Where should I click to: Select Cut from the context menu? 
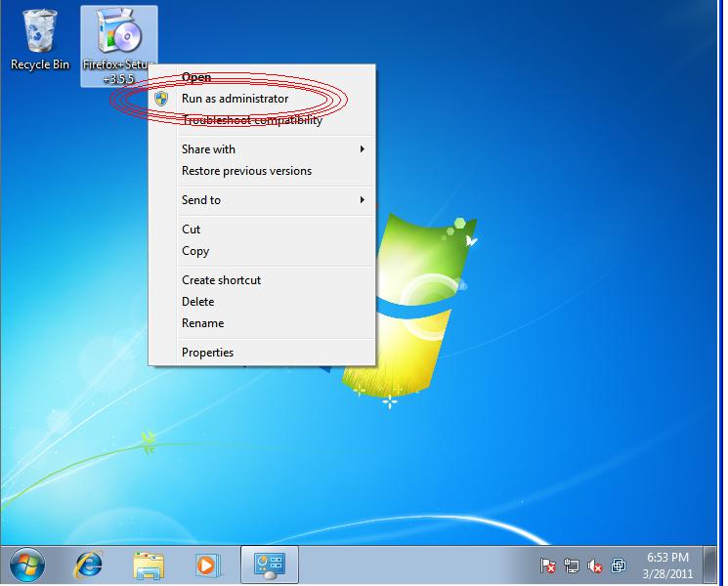(x=262, y=230)
